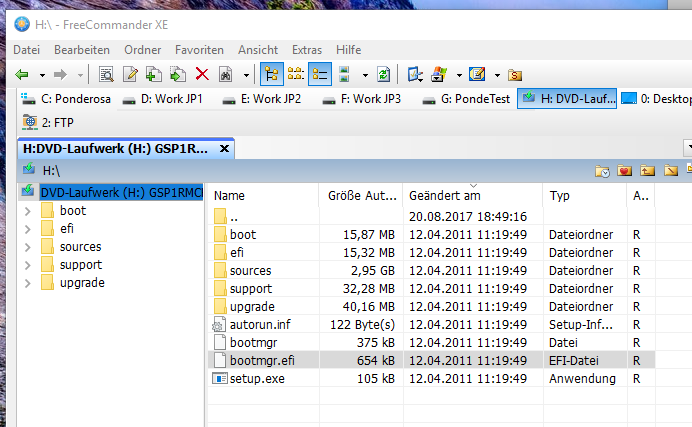Switch to drive F: Work JP3

[361, 99]
